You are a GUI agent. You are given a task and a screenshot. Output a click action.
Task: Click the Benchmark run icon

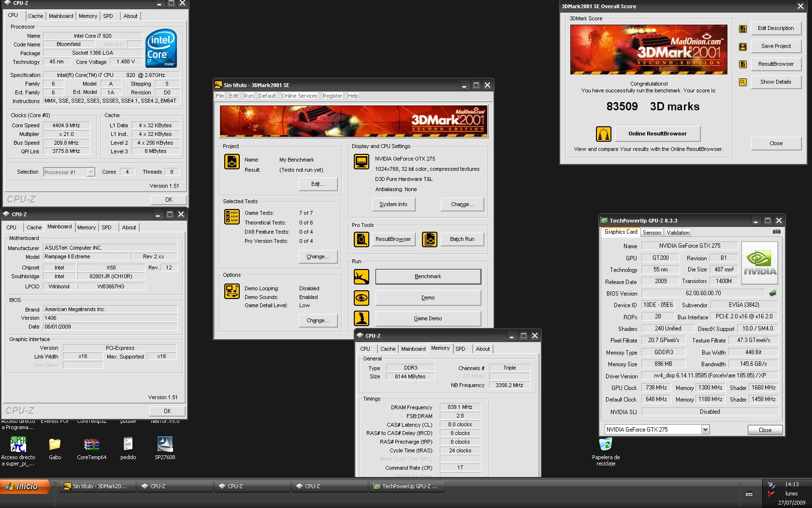[x=362, y=277]
